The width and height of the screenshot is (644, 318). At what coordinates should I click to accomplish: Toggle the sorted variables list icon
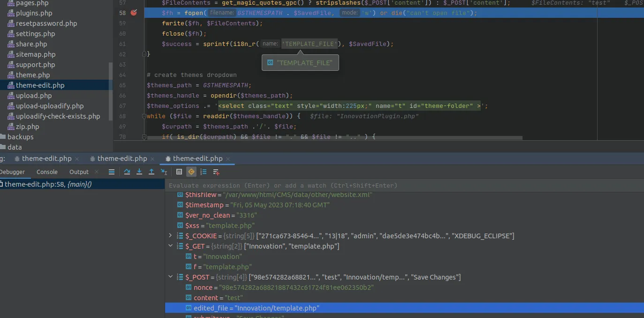click(x=203, y=172)
